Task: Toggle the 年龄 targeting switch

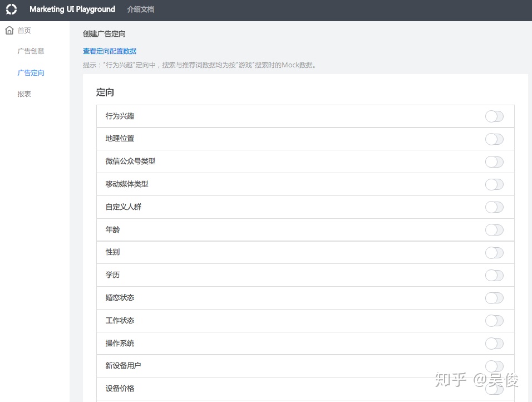Action: (x=494, y=230)
